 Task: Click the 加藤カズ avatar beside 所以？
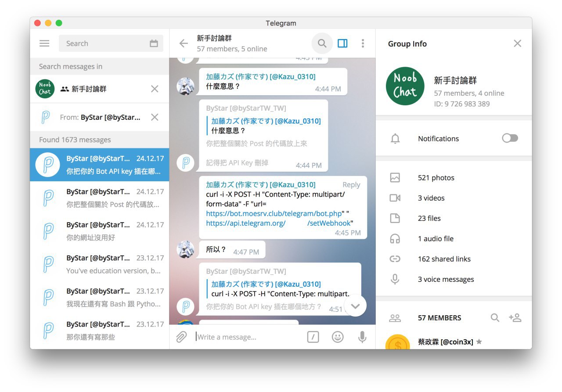pyautogui.click(x=186, y=249)
